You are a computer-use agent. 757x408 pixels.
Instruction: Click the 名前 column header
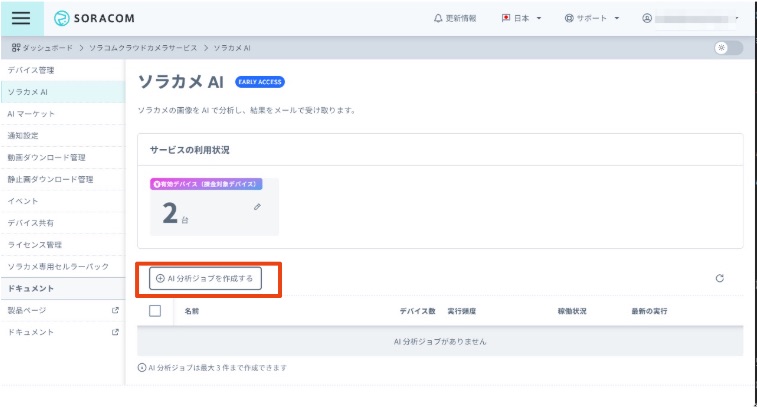coord(192,311)
